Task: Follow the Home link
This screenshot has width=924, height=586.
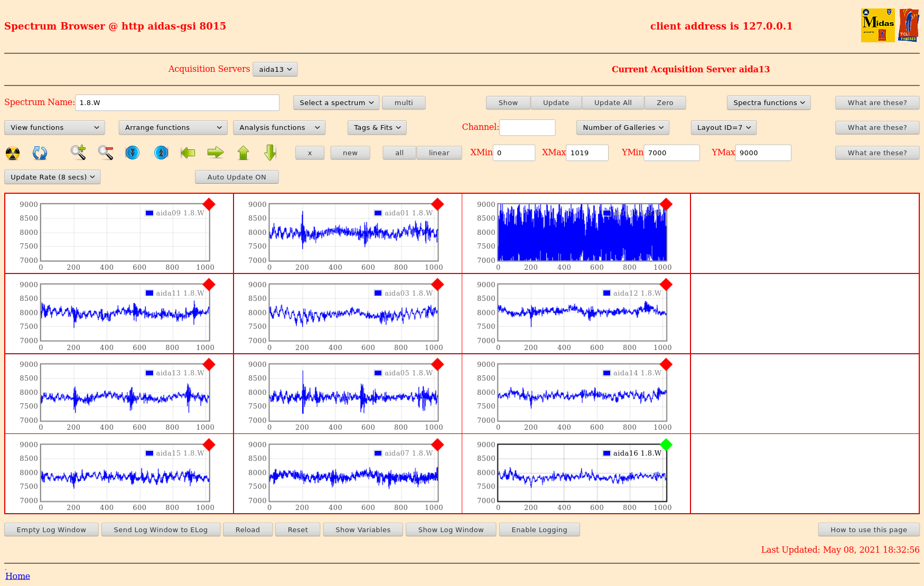Action: [17, 576]
